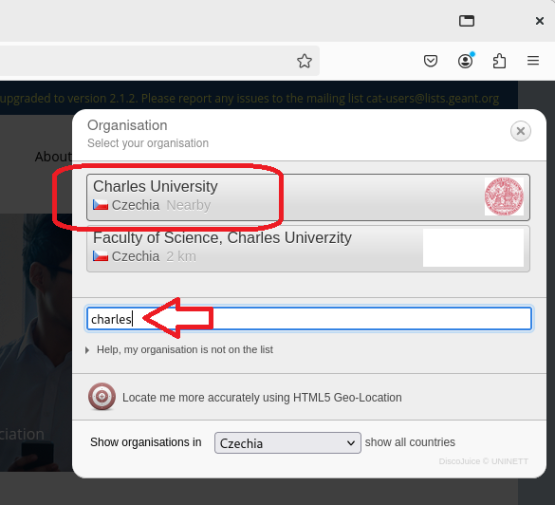This screenshot has width=555, height=505.
Task: Click the organisation search field containing charles
Action: (x=309, y=319)
